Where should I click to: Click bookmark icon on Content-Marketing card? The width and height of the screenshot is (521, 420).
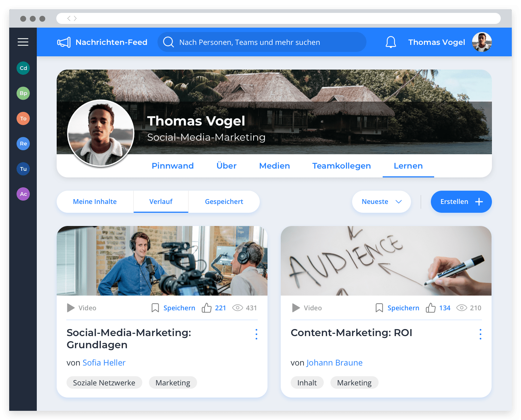[x=379, y=308]
